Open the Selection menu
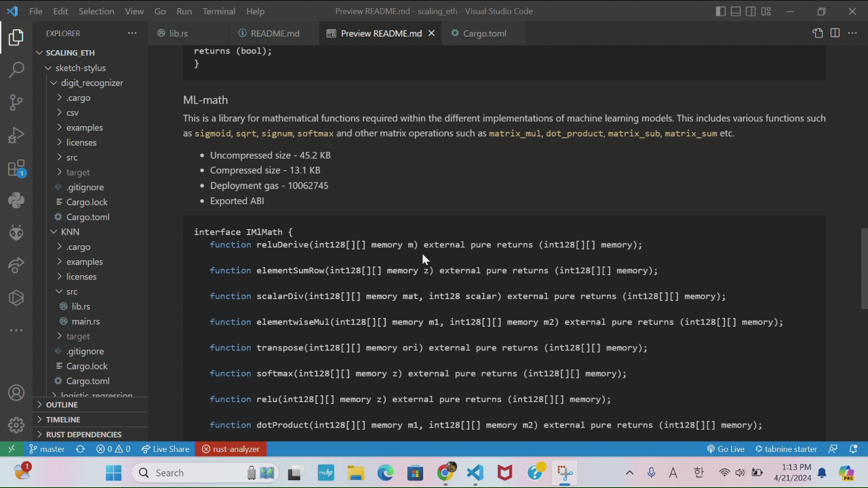The height and width of the screenshot is (488, 868). [96, 11]
